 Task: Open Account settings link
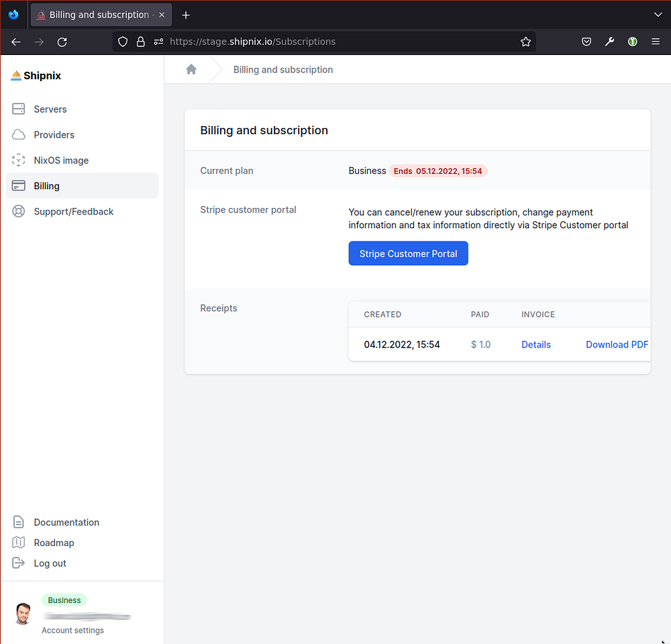click(72, 631)
